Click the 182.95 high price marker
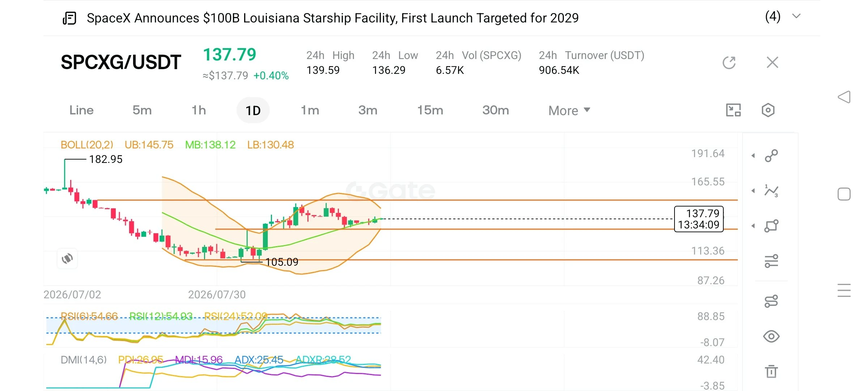This screenshot has width=868, height=391. (106, 159)
